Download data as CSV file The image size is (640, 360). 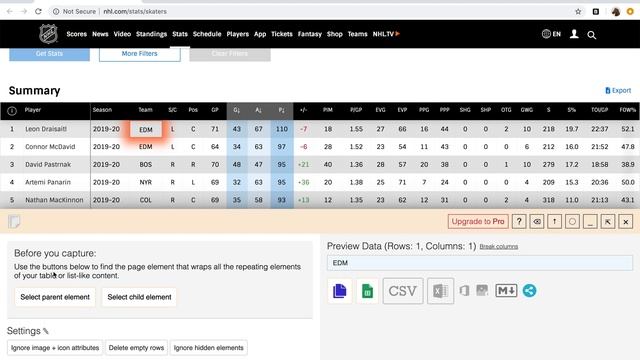pos(402,291)
